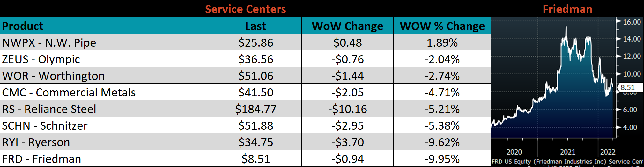This screenshot has height=167, width=644.
Task: Select the WOR - Worthington product cell
Action: pos(54,76)
